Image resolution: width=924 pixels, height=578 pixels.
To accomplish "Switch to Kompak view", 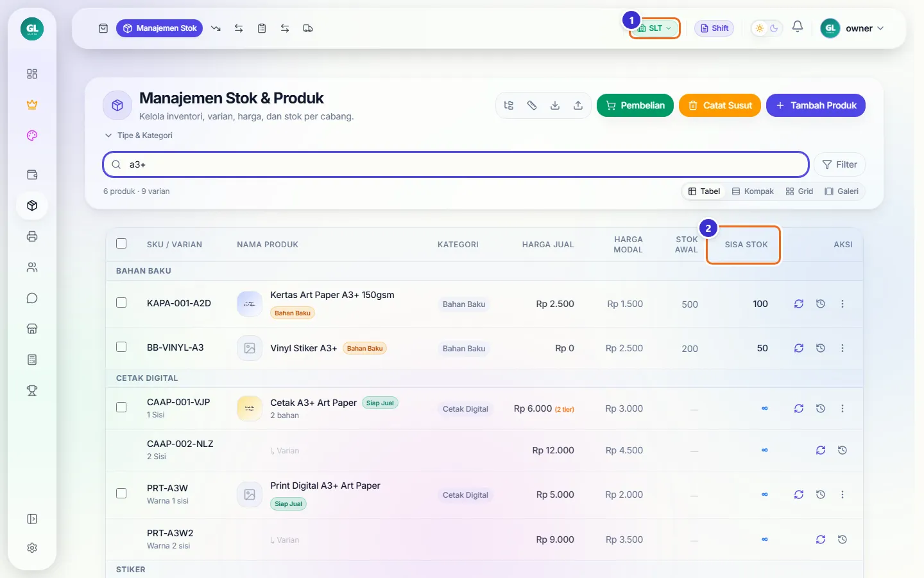I will (753, 191).
